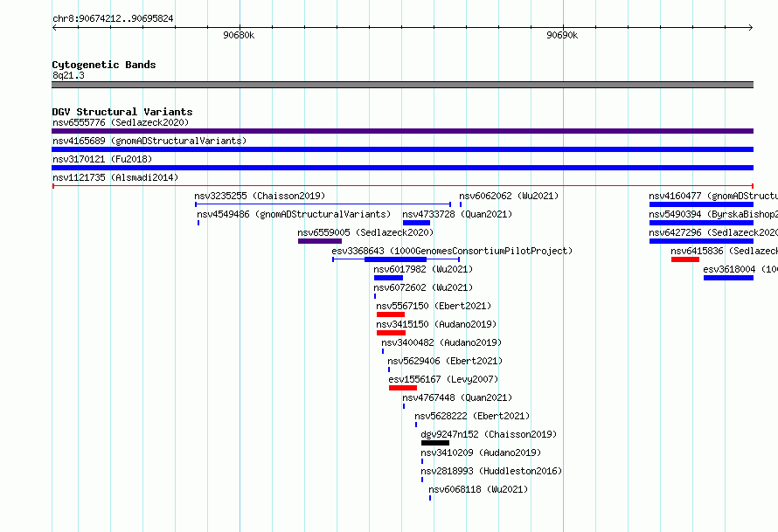Click thick blue esv3368643 center bar

pos(395,259)
